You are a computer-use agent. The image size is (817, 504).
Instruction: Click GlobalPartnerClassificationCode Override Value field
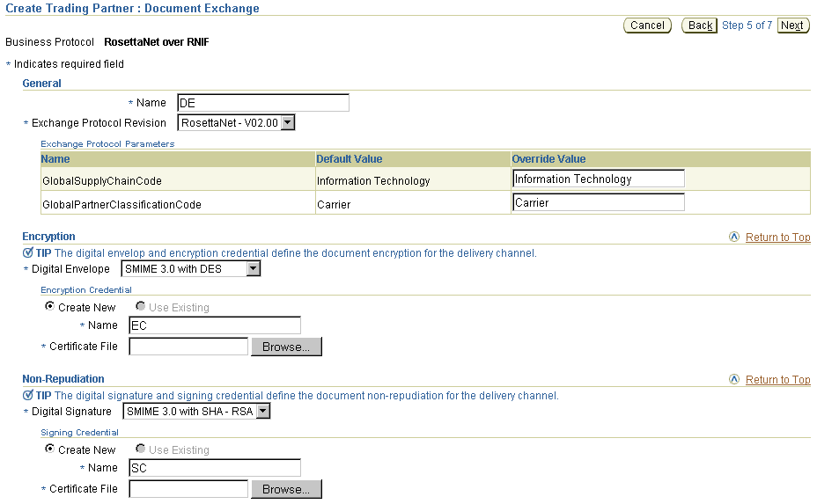coord(599,202)
